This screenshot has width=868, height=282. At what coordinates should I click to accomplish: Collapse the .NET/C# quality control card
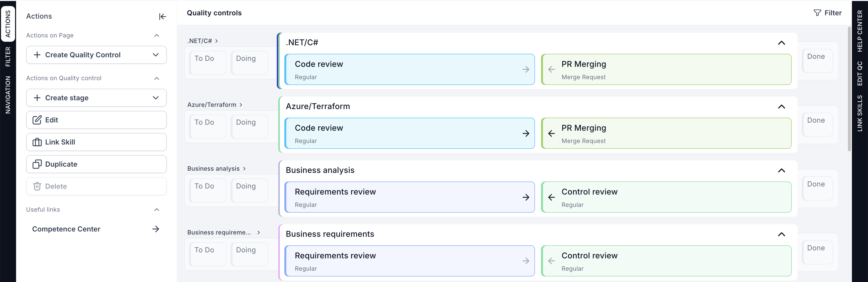pyautogui.click(x=781, y=43)
